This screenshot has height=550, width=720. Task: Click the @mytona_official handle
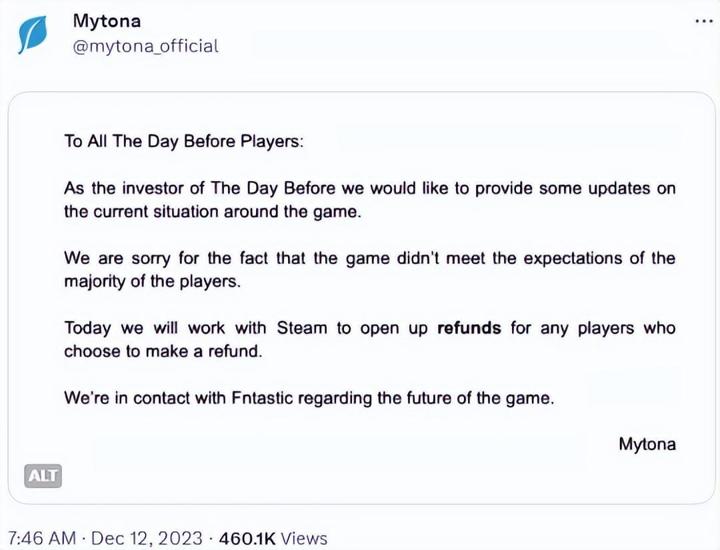coord(146,46)
